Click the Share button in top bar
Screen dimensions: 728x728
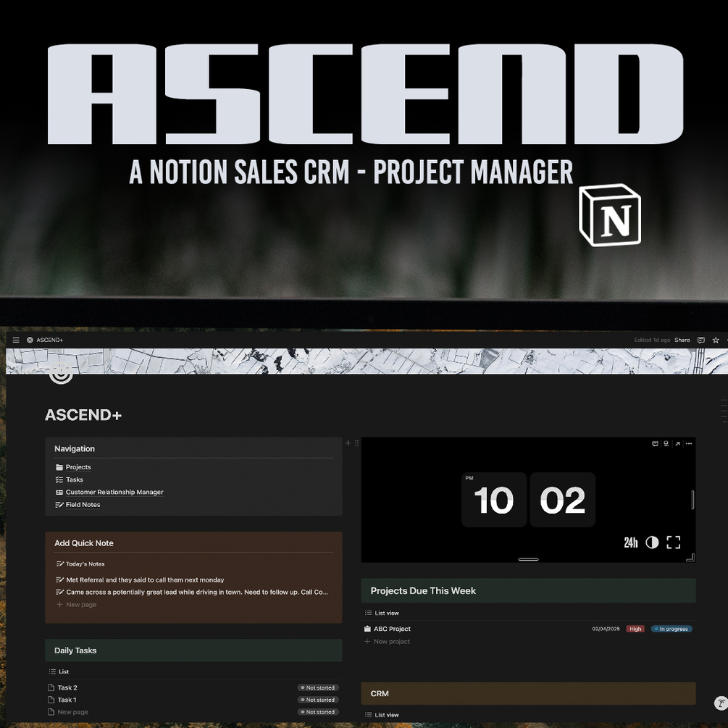point(682,340)
